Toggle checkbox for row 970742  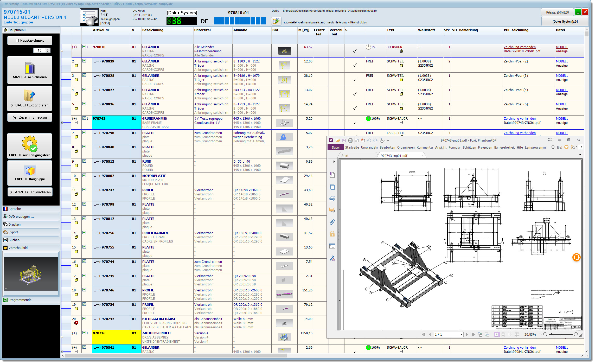click(84, 318)
